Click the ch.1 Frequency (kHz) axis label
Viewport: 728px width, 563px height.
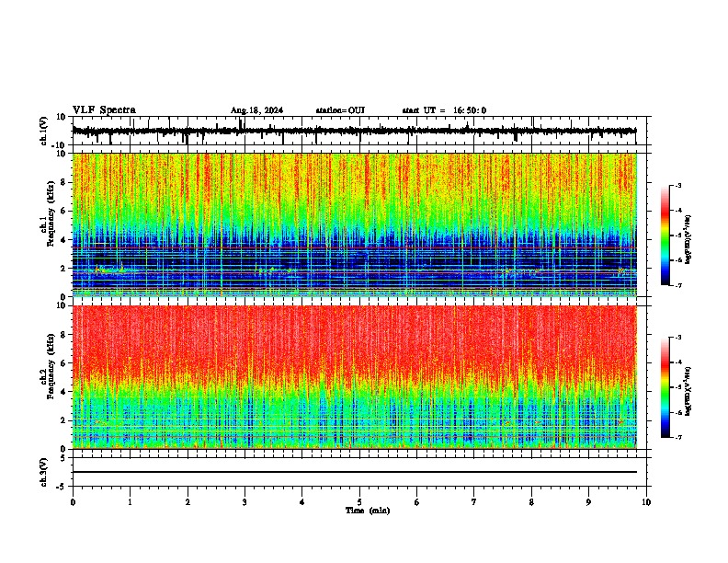click(51, 215)
